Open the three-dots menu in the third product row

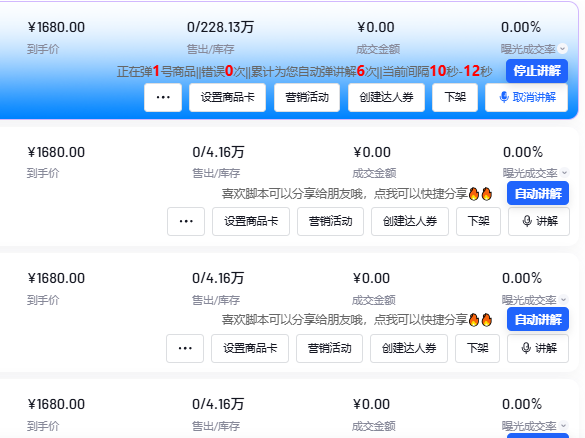(x=185, y=348)
